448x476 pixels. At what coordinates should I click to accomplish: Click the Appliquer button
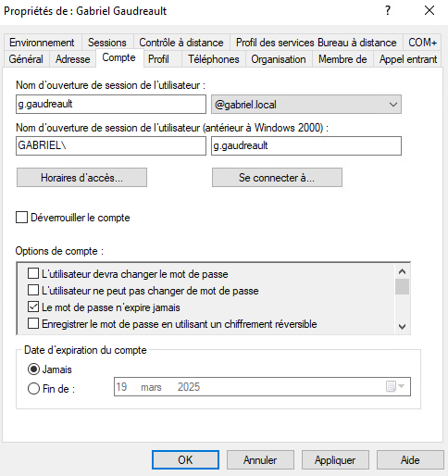335,460
